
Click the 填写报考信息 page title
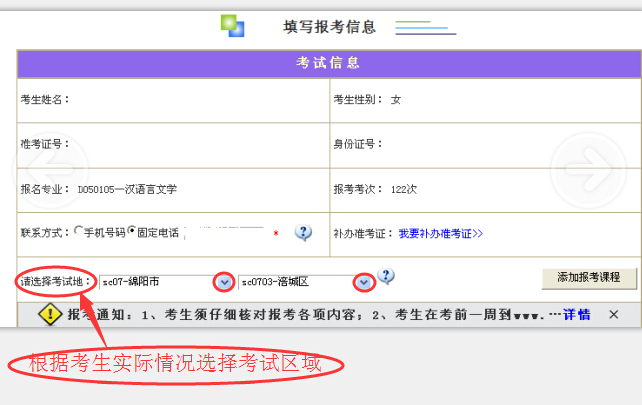tap(329, 27)
